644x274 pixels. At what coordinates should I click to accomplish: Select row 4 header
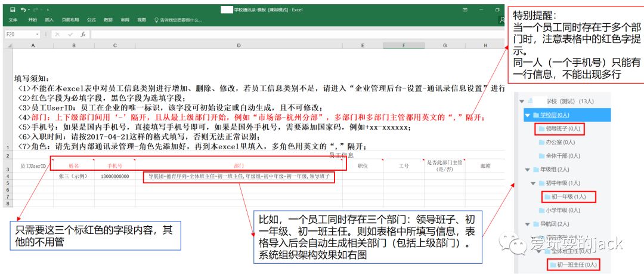point(8,176)
